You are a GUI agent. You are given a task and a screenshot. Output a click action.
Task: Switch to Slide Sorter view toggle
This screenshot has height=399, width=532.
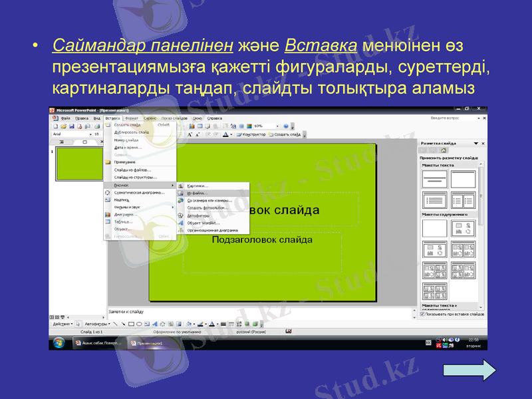pos(57,317)
